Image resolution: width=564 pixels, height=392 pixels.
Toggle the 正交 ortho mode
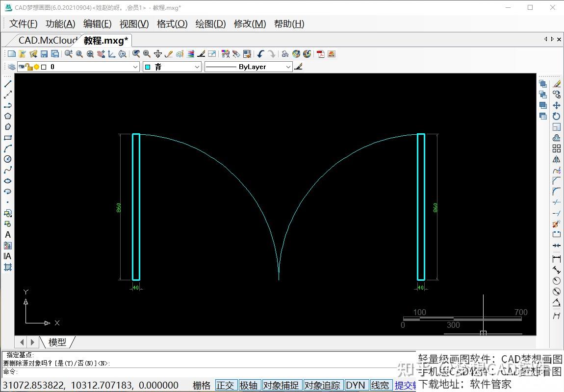[x=225, y=386]
